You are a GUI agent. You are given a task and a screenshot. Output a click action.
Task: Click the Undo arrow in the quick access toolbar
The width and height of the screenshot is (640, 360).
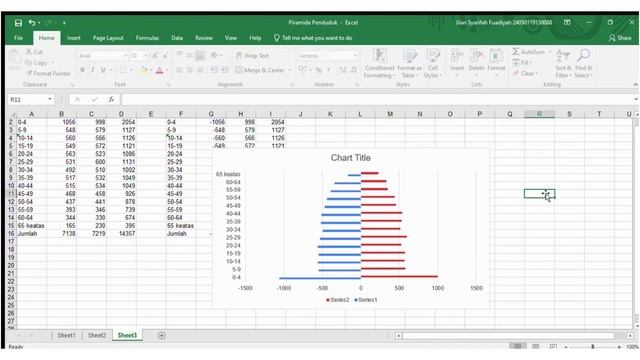(x=32, y=23)
